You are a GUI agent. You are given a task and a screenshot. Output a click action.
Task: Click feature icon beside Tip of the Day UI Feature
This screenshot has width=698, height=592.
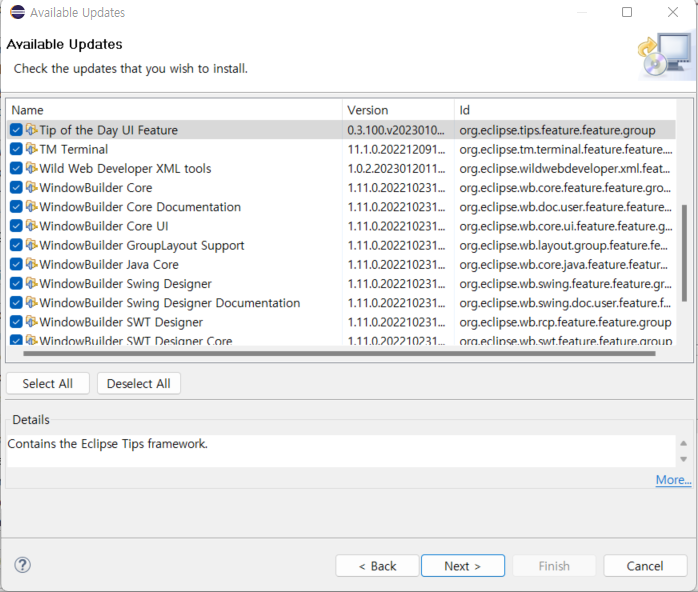coord(31,130)
